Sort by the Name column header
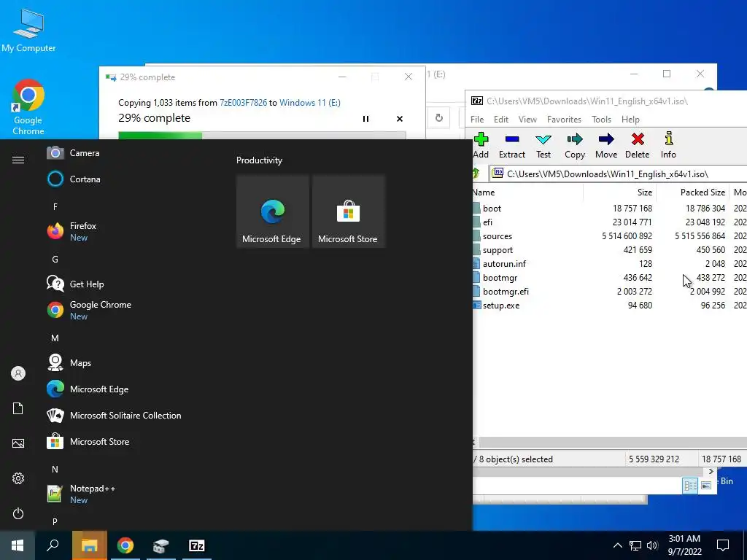The width and height of the screenshot is (747, 560). (528, 192)
